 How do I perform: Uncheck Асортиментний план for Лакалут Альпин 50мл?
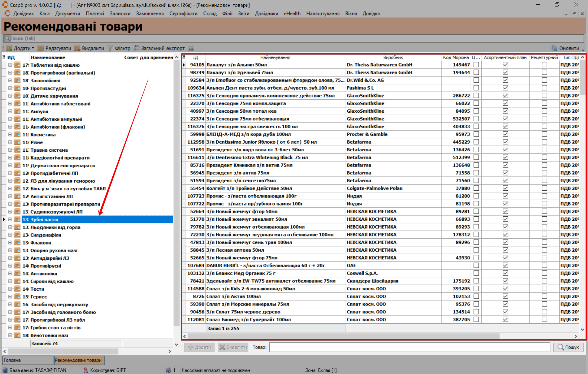[505, 65]
